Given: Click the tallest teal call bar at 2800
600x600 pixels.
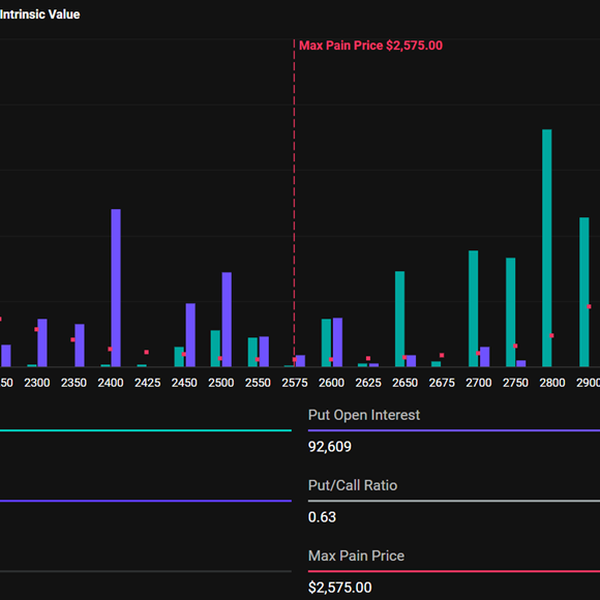Looking at the screenshot, I should 547,247.
